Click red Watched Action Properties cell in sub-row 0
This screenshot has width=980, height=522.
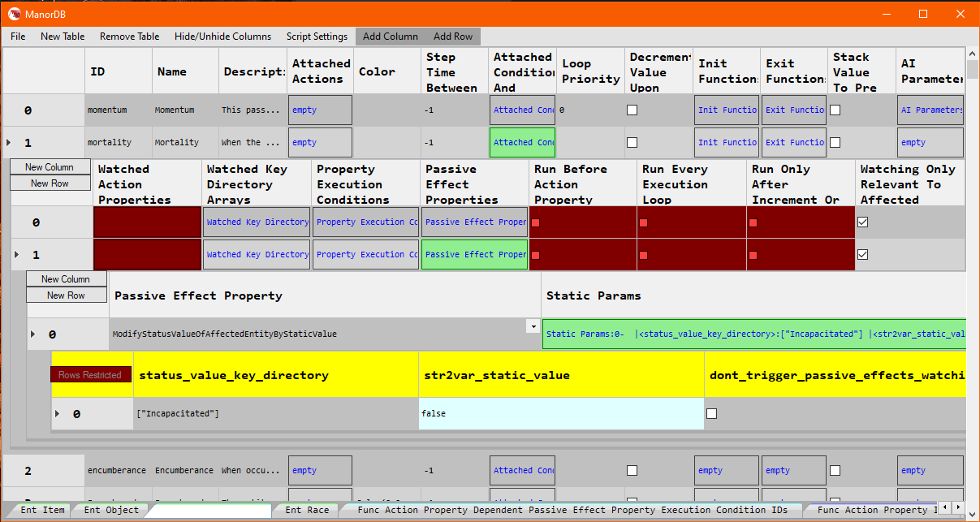point(147,222)
